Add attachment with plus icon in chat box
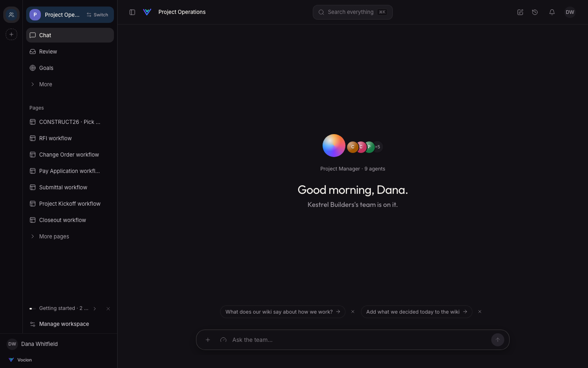The image size is (588, 368). 208,340
